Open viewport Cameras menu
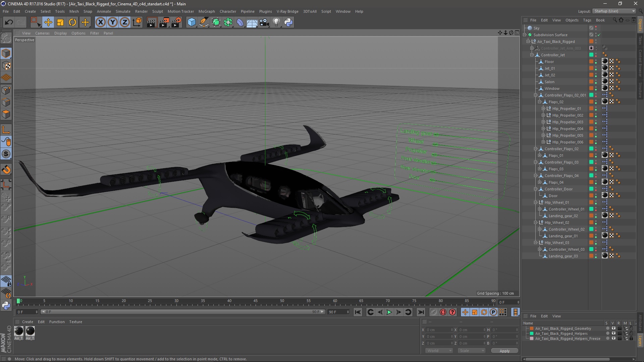644x362 pixels. (42, 33)
